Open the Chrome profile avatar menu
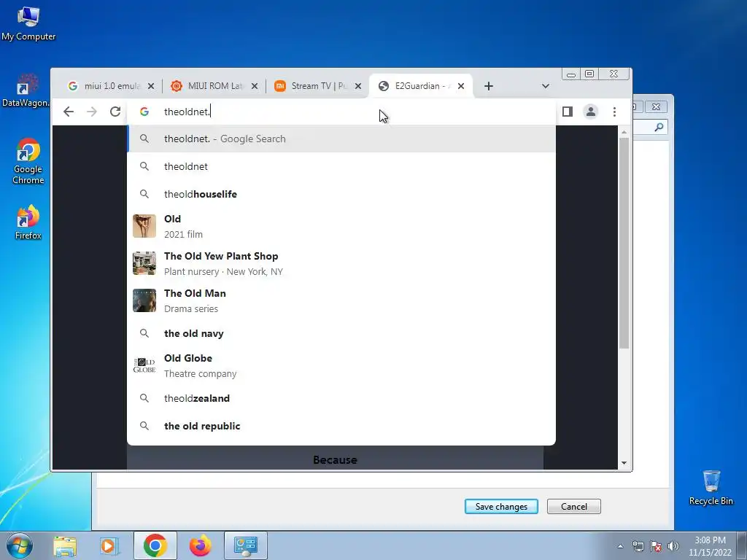This screenshot has height=560, width=747. (591, 112)
